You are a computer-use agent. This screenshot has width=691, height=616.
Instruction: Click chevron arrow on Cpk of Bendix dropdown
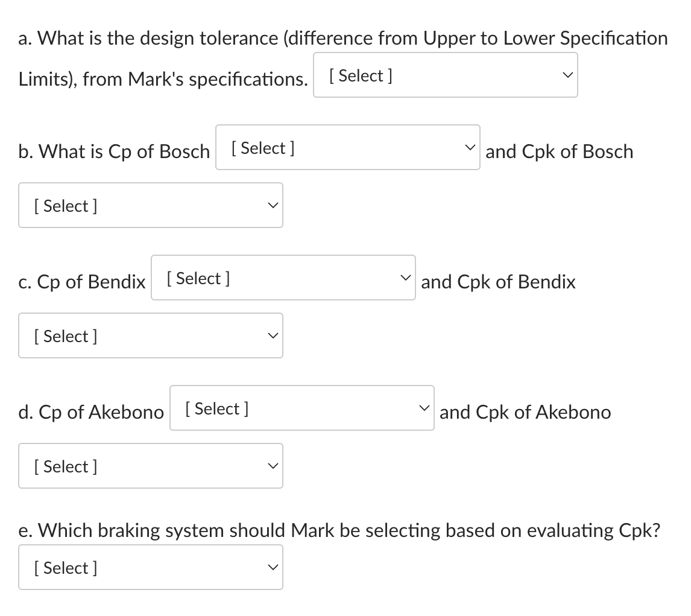[273, 336]
